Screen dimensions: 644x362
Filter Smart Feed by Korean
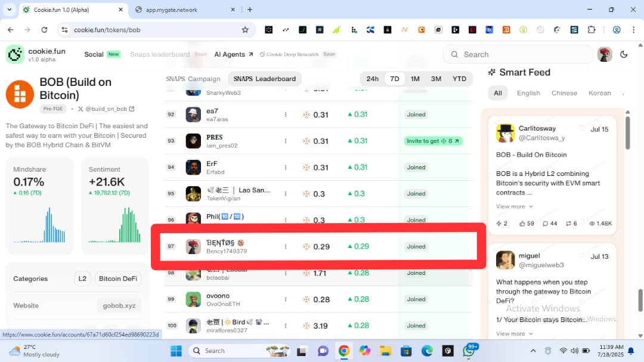point(599,93)
